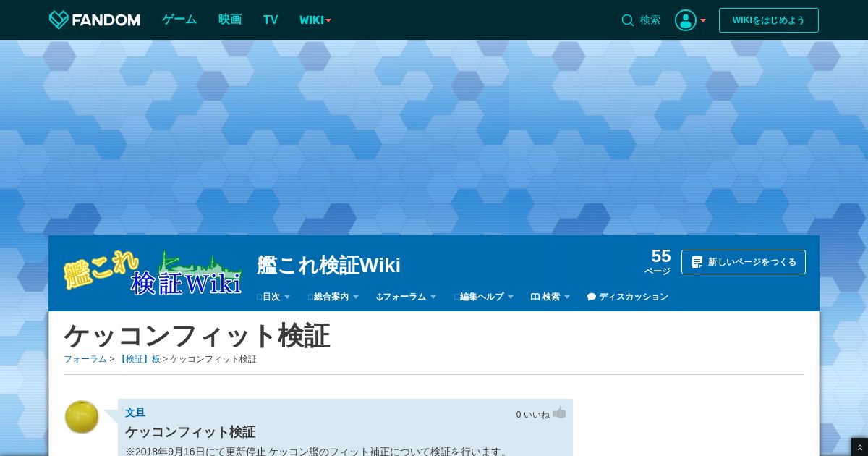Click the thumbs-up like icon on 文旦's post
Screen dimensions: 868x456
point(559,413)
